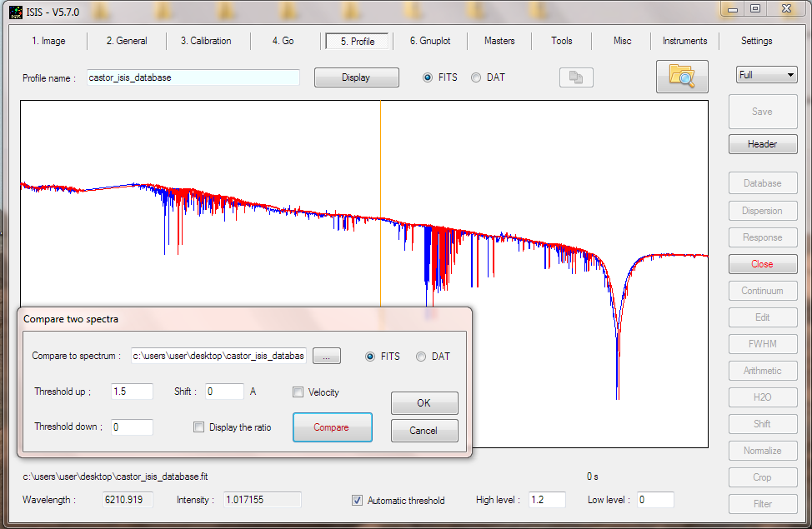Enable the Velocity checkbox
This screenshot has height=529, width=812.
[x=298, y=392]
